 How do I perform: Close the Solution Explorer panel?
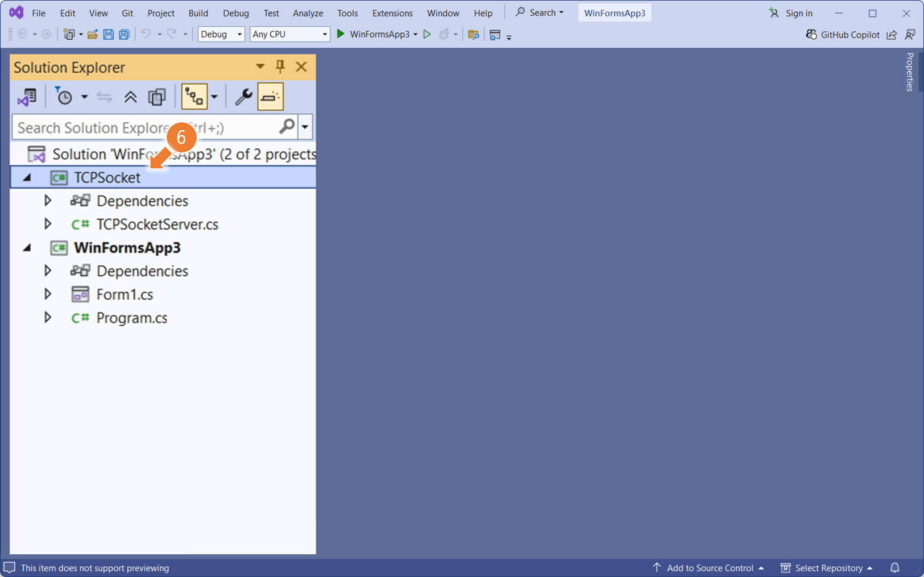click(301, 67)
